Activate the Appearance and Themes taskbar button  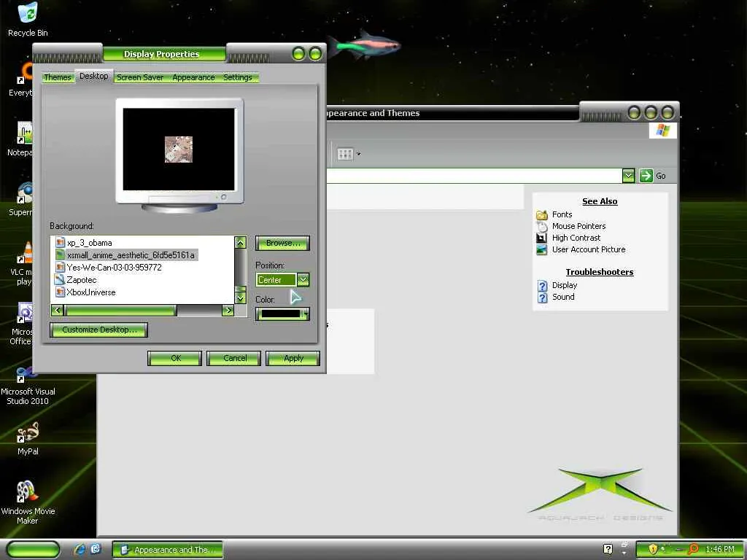point(168,550)
